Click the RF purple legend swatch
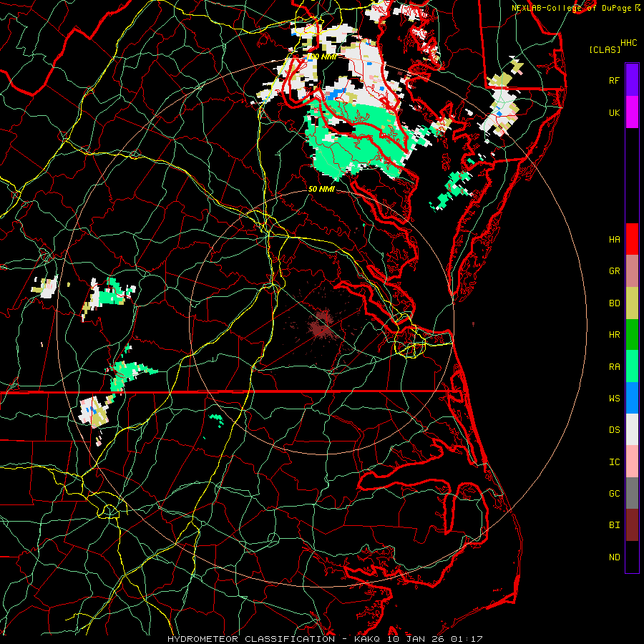Image resolution: width=644 pixels, height=644 pixels. [632, 80]
